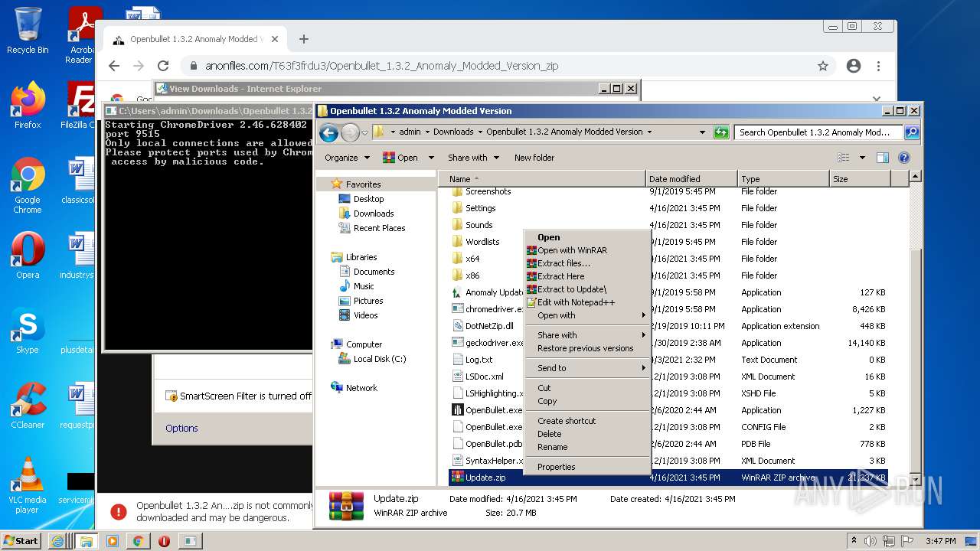Click Options link in View Downloads window
The height and width of the screenshot is (551, 980).
(181, 429)
